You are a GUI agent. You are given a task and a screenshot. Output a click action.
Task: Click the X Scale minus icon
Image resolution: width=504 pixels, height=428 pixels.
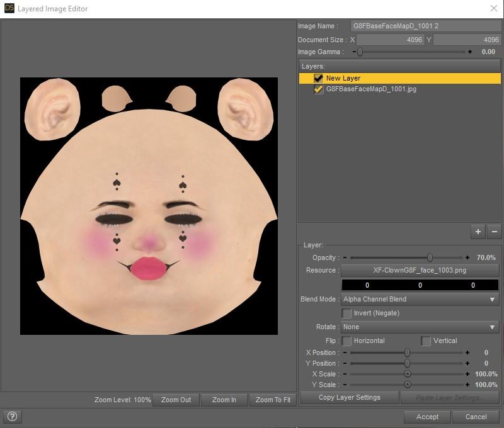pos(345,374)
